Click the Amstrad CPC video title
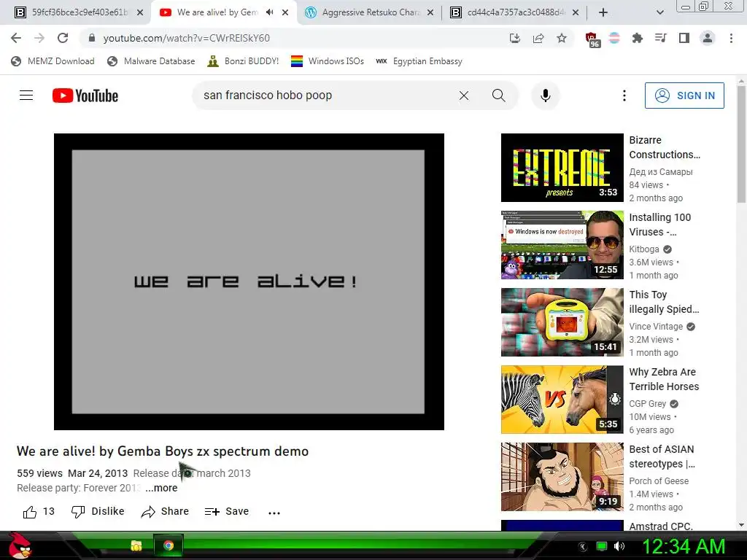This screenshot has width=747, height=560. point(661,526)
